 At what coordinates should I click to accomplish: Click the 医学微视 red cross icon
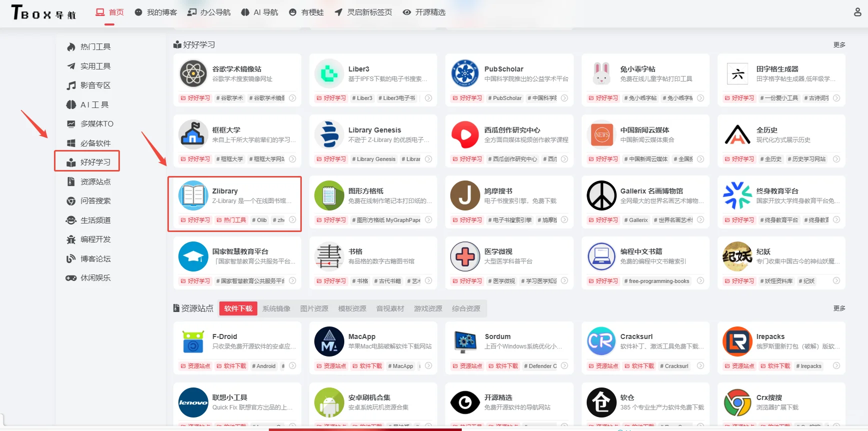pyautogui.click(x=465, y=256)
